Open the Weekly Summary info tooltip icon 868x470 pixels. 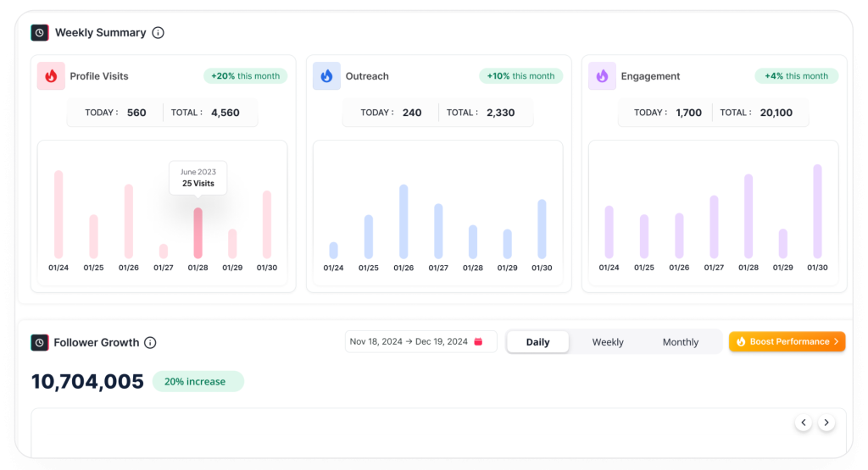[x=158, y=33]
